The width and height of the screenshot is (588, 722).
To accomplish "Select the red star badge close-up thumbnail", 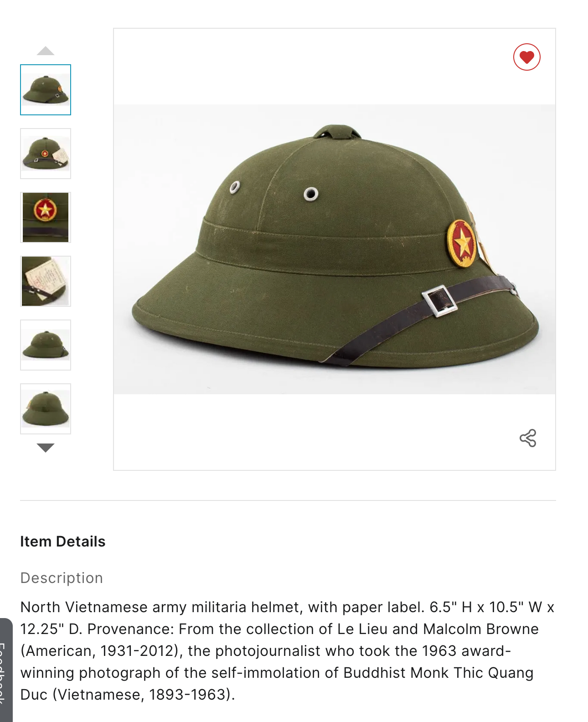I will point(46,217).
